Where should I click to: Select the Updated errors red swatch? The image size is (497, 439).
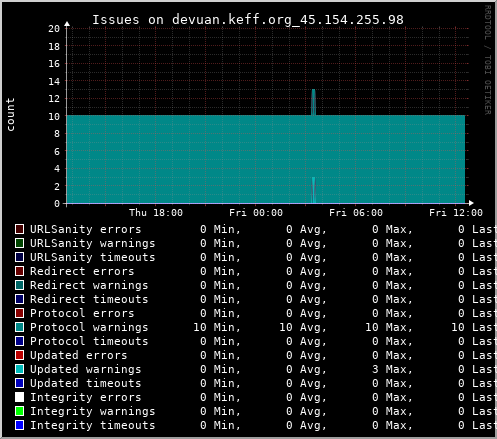pos(19,355)
